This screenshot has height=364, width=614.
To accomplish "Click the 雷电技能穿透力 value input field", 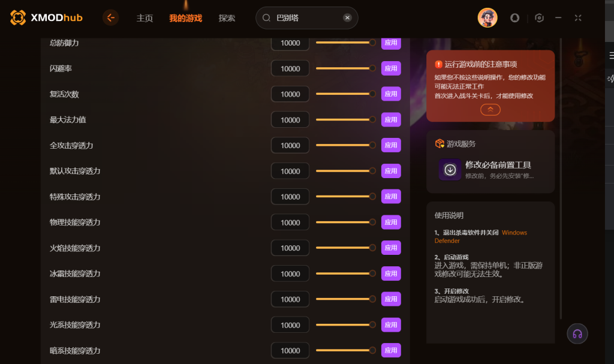I will 290,299.
